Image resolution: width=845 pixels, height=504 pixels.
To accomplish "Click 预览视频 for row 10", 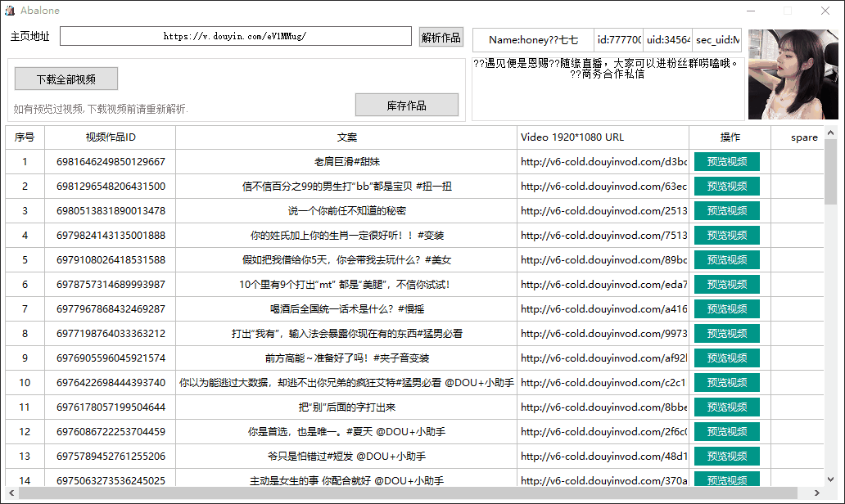I will pos(726,382).
